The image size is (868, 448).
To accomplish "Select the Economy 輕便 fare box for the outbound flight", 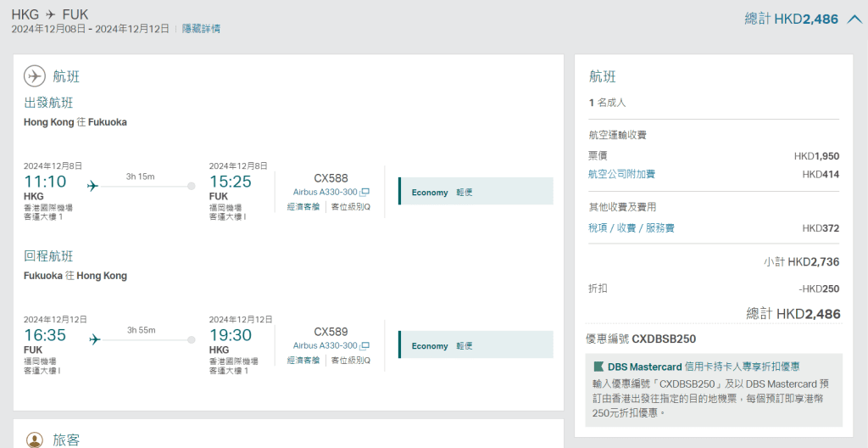I will click(x=476, y=192).
